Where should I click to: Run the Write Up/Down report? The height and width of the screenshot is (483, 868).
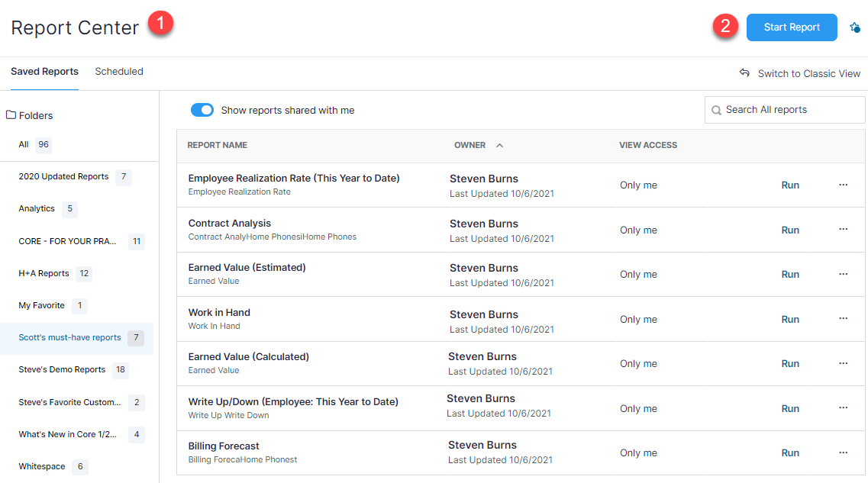[790, 408]
